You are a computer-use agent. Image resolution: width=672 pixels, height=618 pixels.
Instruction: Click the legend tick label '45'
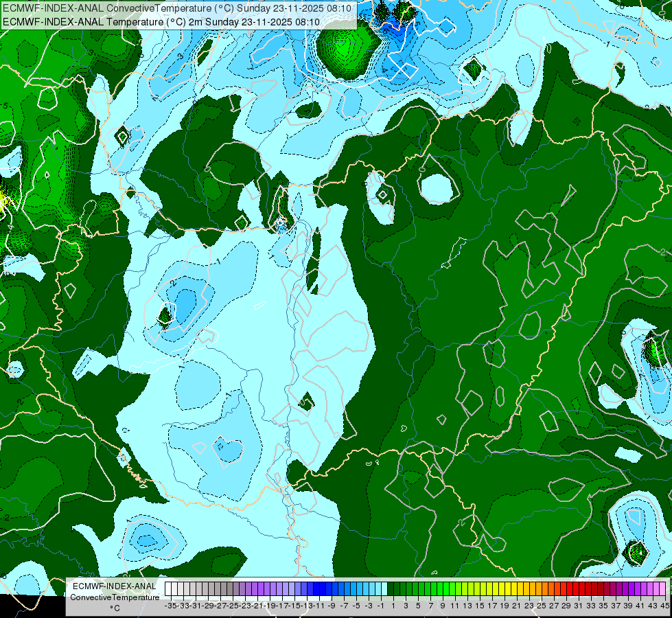click(x=664, y=606)
